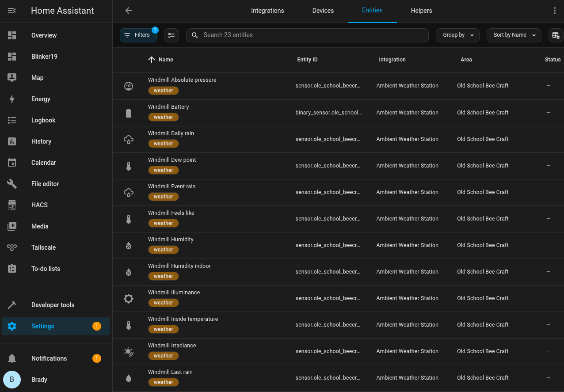This screenshot has height=392, width=564.
Task: Click the Windmill Battery icon
Action: pos(129,113)
